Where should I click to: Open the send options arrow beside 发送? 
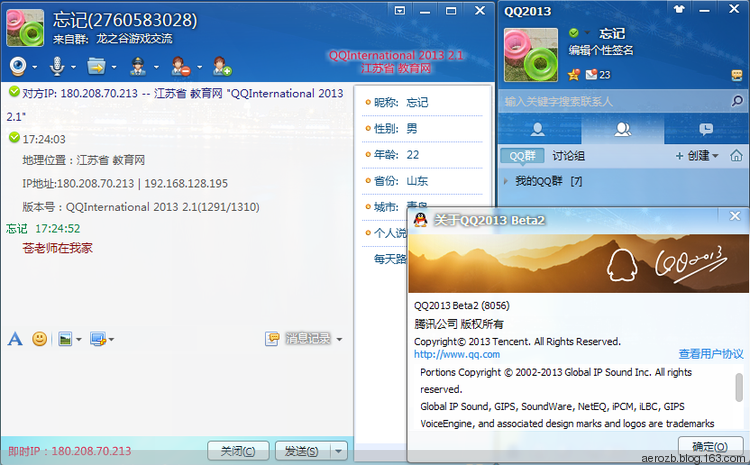(338, 451)
